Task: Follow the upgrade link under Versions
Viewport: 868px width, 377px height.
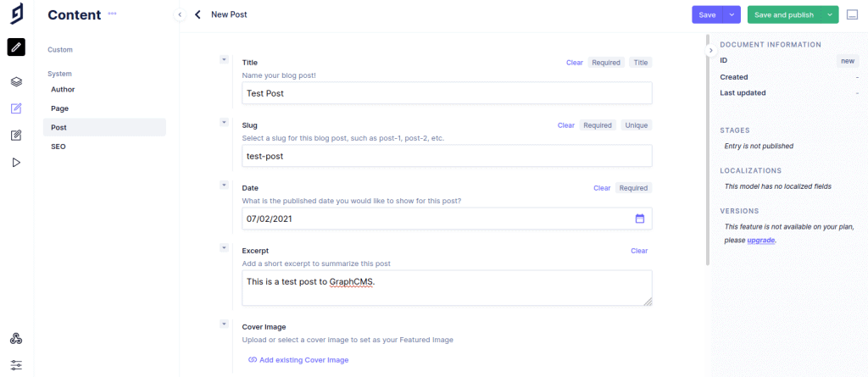Action: tap(761, 241)
